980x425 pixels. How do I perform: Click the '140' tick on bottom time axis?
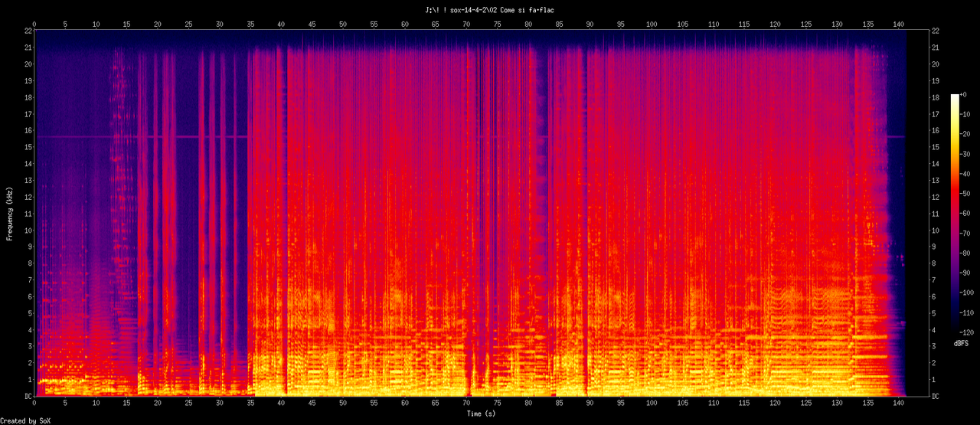[899, 403]
